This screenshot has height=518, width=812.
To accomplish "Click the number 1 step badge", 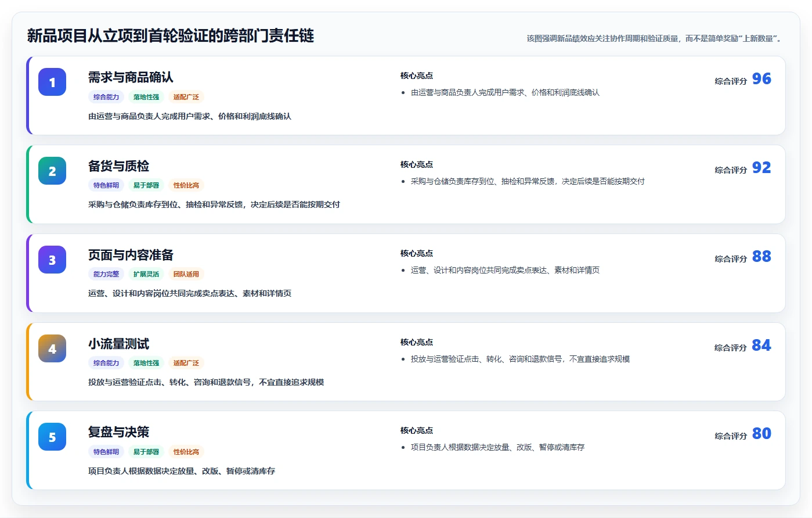I will point(52,82).
